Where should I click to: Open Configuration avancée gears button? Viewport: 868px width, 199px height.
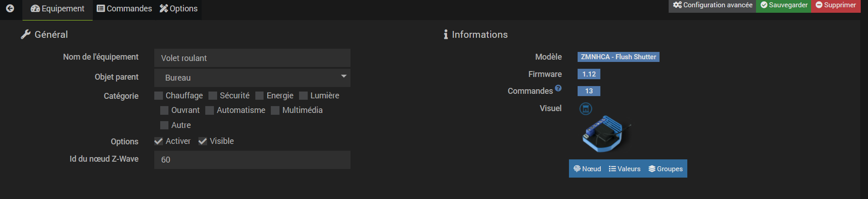click(712, 5)
